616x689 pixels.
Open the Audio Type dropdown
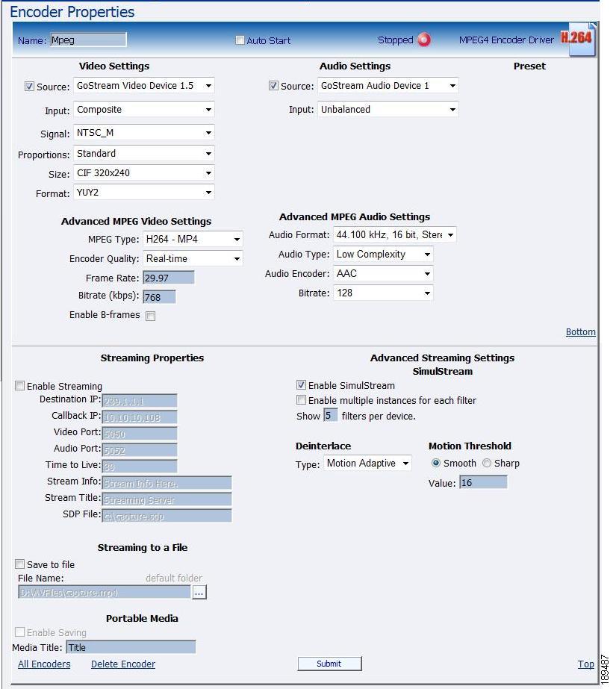pos(383,255)
